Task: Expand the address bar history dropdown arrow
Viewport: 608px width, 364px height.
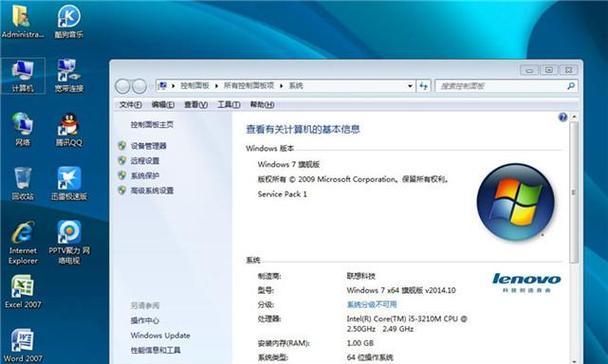Action: (410, 86)
